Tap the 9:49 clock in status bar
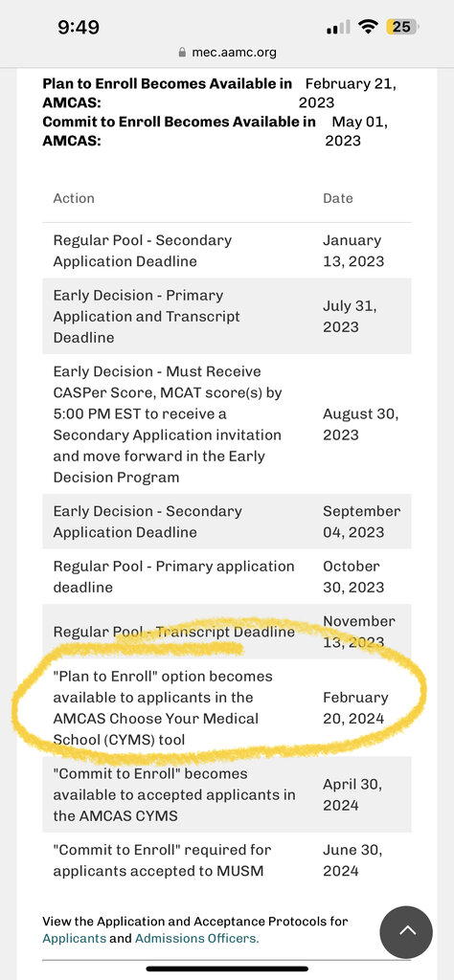The image size is (454, 980). point(79,27)
